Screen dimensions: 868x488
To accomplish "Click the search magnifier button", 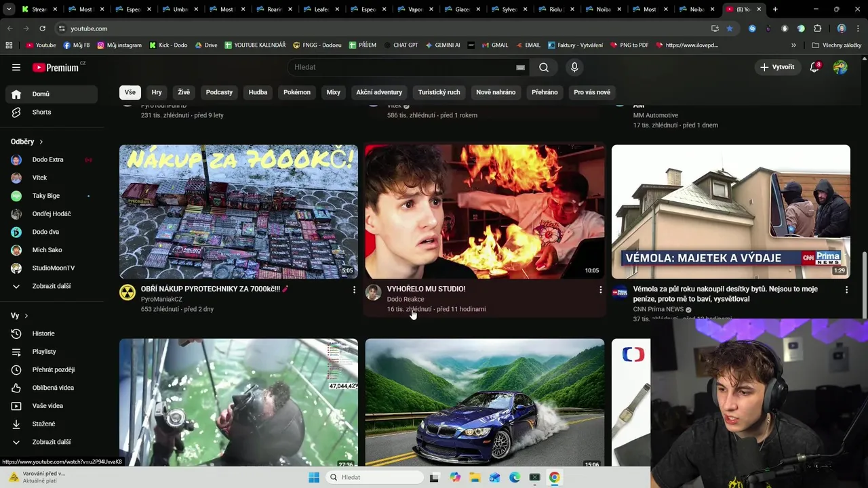I will 544,67.
